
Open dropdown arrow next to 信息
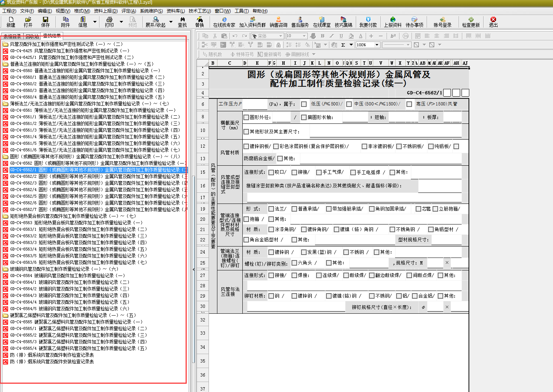tap(95, 22)
